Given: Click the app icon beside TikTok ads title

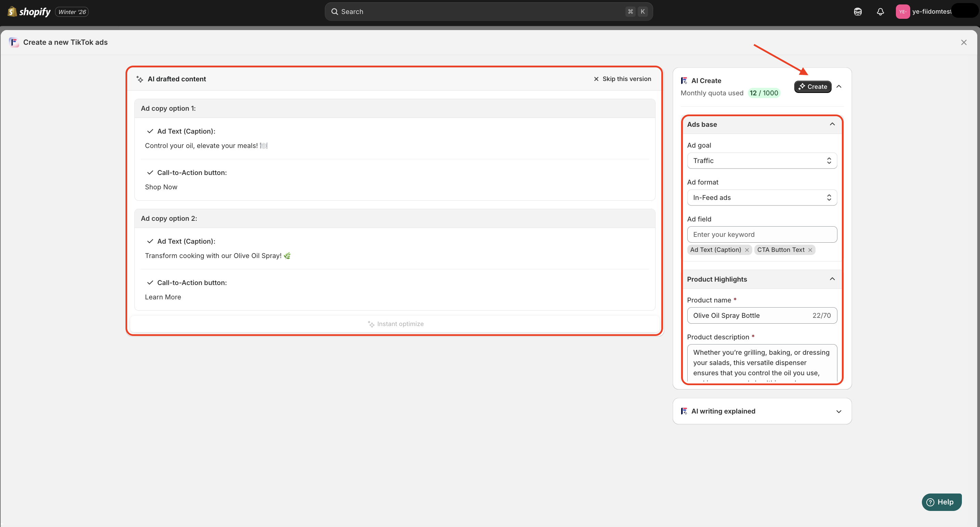Looking at the screenshot, I should coord(14,42).
